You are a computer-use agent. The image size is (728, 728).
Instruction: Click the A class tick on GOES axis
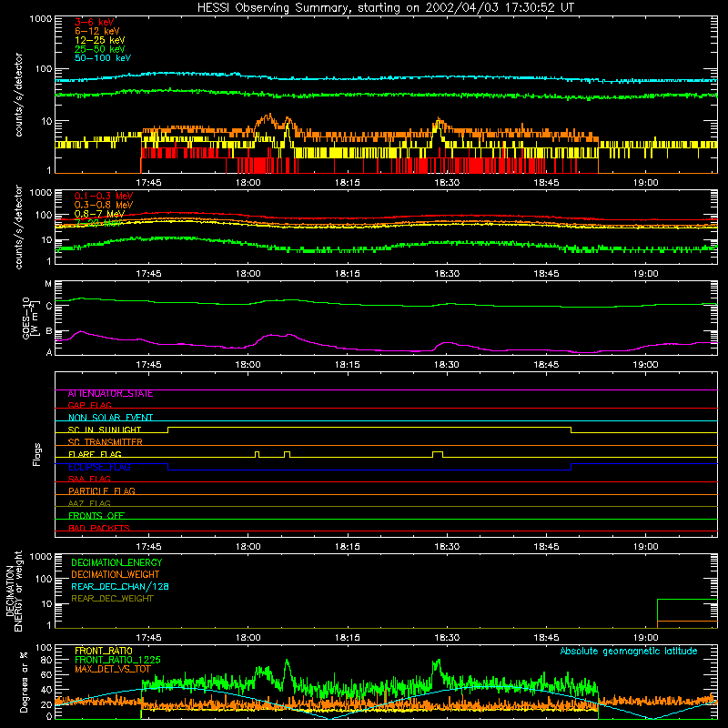[x=49, y=352]
